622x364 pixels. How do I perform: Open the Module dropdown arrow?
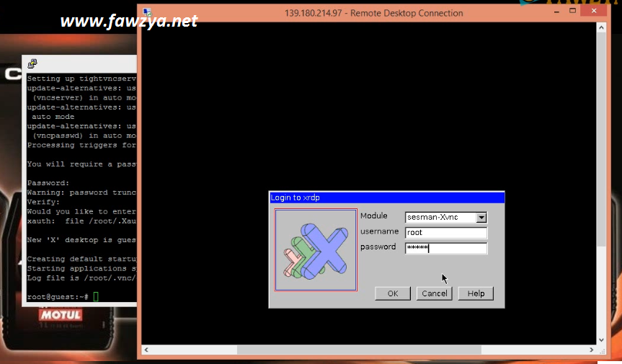pyautogui.click(x=481, y=217)
